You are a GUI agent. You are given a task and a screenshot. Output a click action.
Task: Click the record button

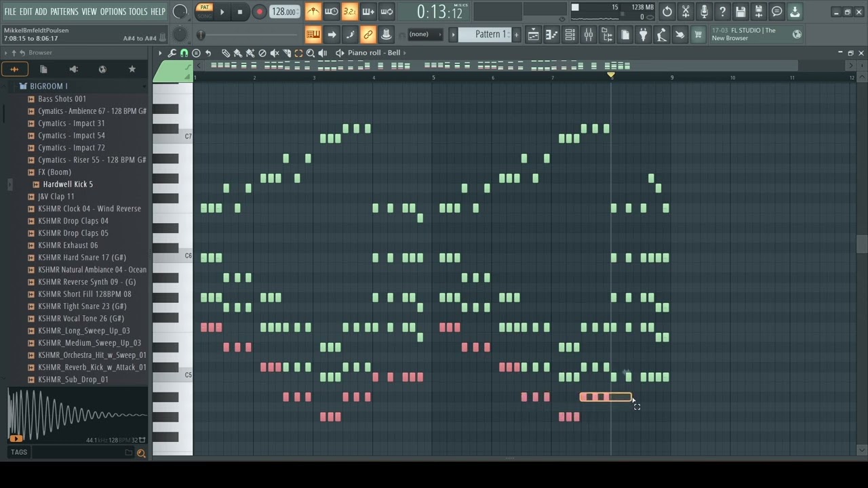point(259,12)
